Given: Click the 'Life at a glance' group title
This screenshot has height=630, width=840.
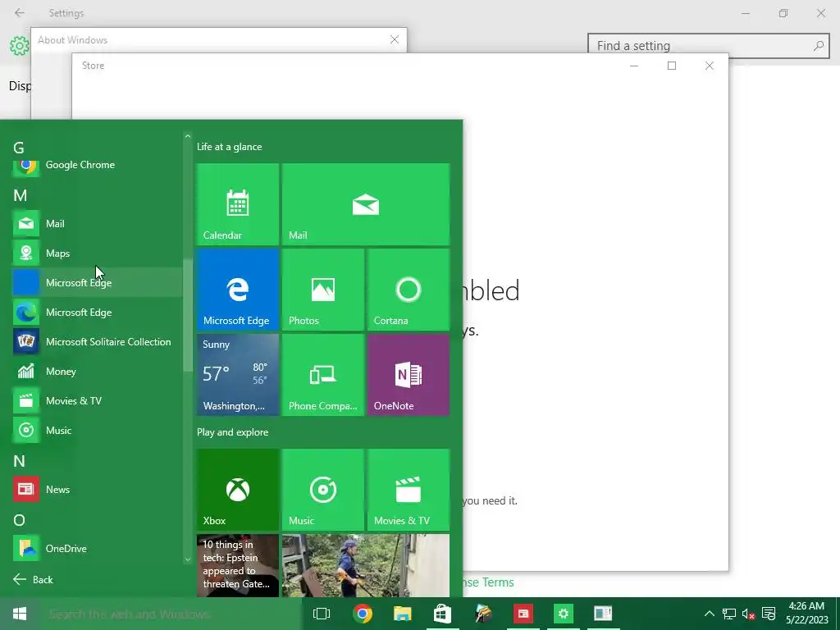Looking at the screenshot, I should point(230,147).
